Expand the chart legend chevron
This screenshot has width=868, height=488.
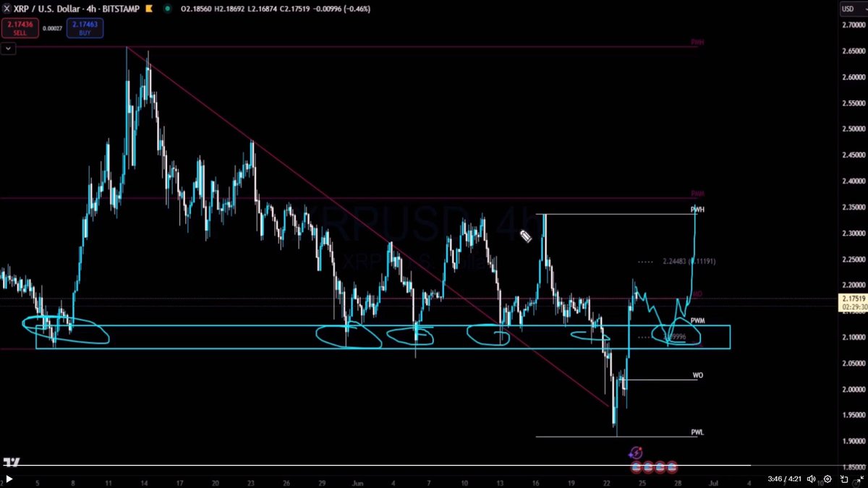[7, 48]
